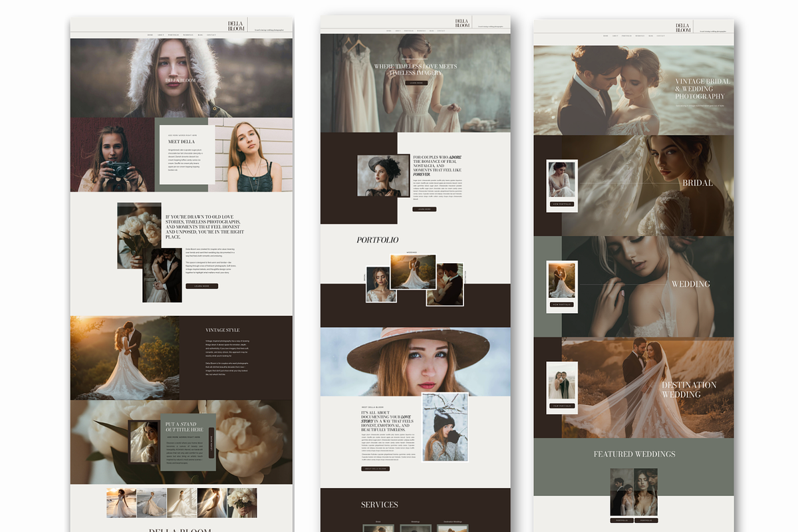Click girl holding camera photo
The height and width of the screenshot is (532, 798).
pyautogui.click(x=112, y=155)
